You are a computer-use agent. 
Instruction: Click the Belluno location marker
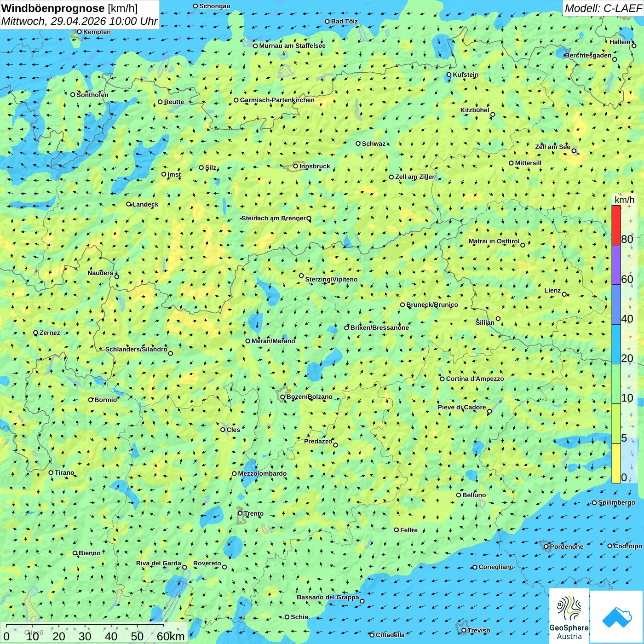[459, 495]
